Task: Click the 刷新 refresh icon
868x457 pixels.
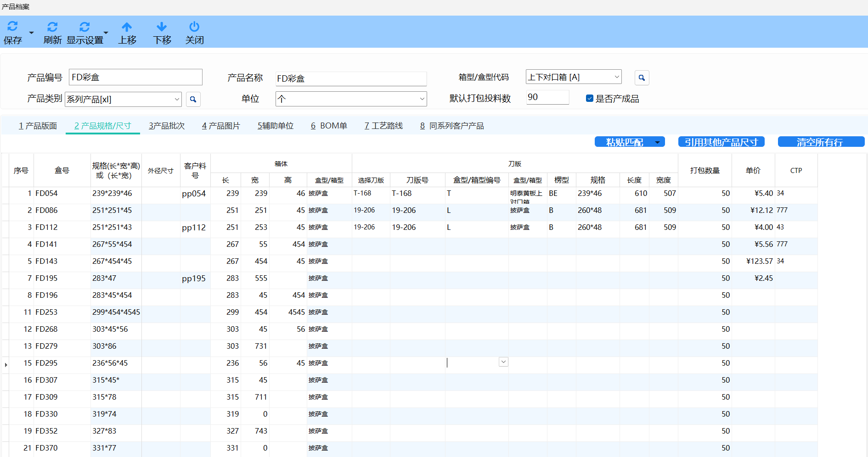Action: (x=52, y=27)
